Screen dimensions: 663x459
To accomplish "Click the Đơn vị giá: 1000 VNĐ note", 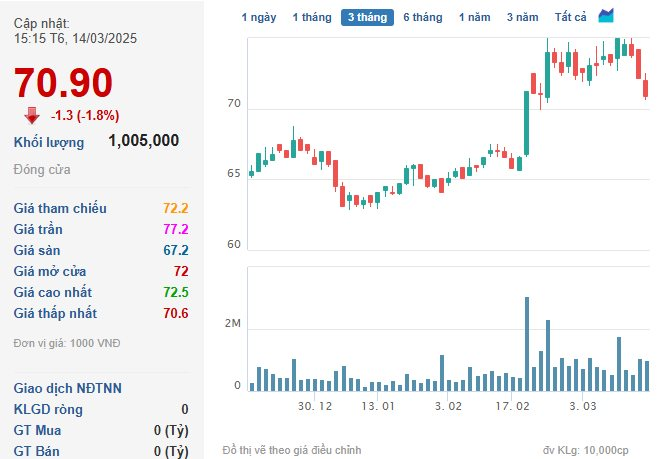I will pos(67,343).
